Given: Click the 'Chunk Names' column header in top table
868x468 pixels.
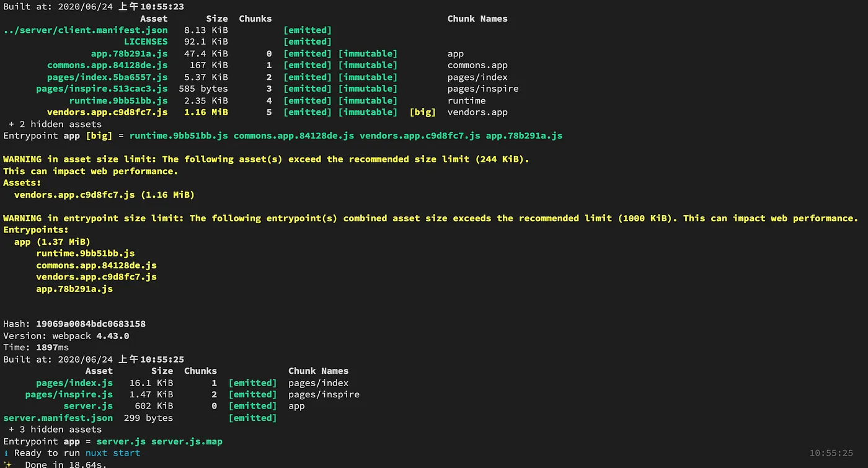Looking at the screenshot, I should (x=477, y=19).
